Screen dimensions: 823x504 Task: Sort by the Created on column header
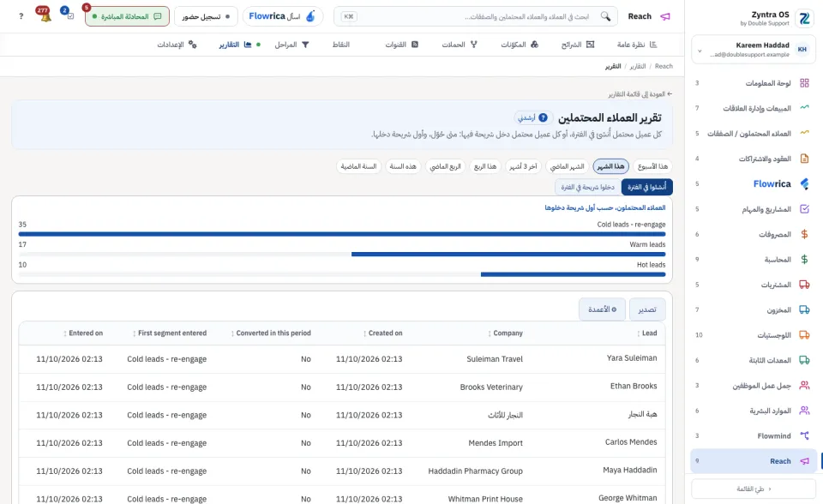(382, 333)
